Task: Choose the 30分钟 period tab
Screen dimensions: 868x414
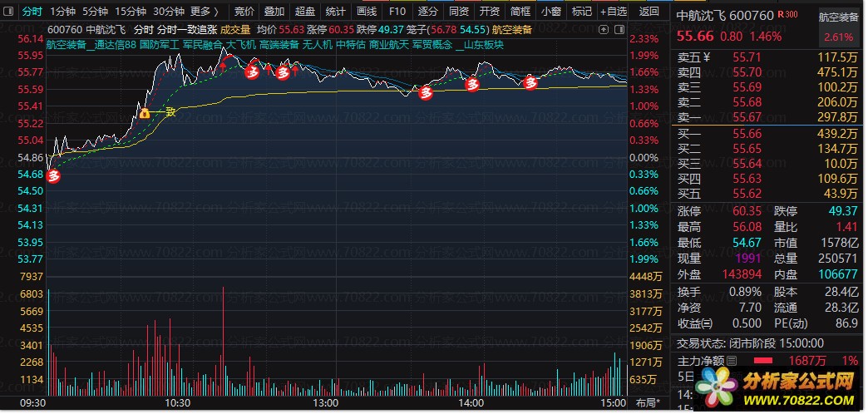Action: (168, 11)
